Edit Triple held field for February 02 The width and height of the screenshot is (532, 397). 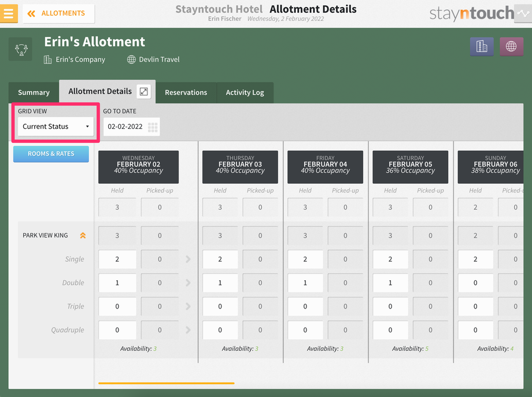pyautogui.click(x=117, y=306)
